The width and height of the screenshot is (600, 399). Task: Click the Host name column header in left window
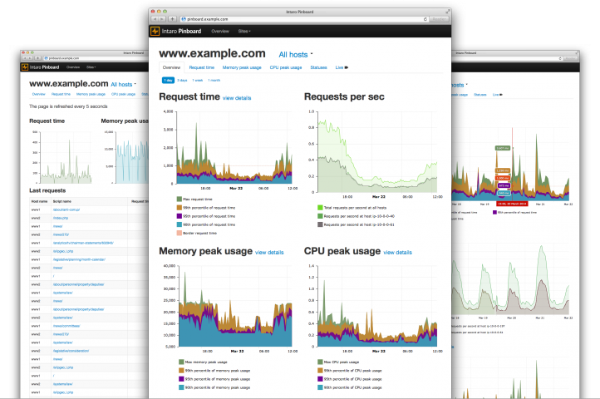39,201
